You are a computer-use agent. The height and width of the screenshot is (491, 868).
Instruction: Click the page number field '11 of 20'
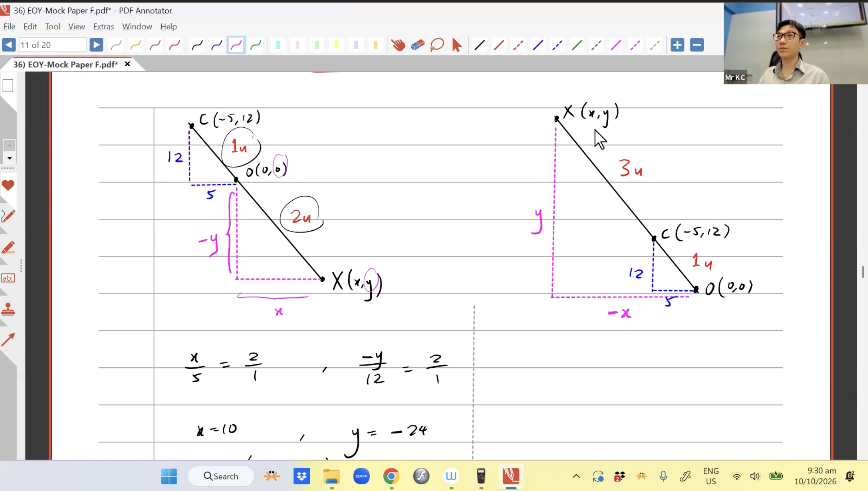tap(53, 45)
